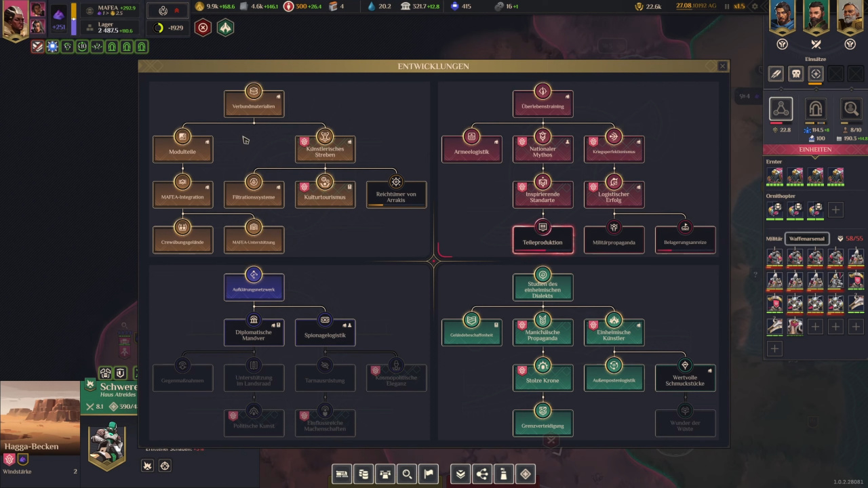
Task: Select the Stolze Krone development
Action: 542,378
